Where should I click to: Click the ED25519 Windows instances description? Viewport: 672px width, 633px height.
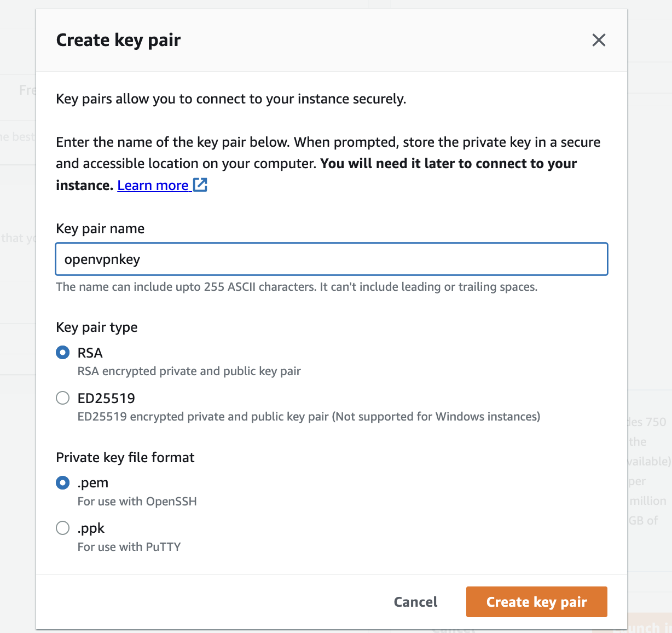coord(309,417)
